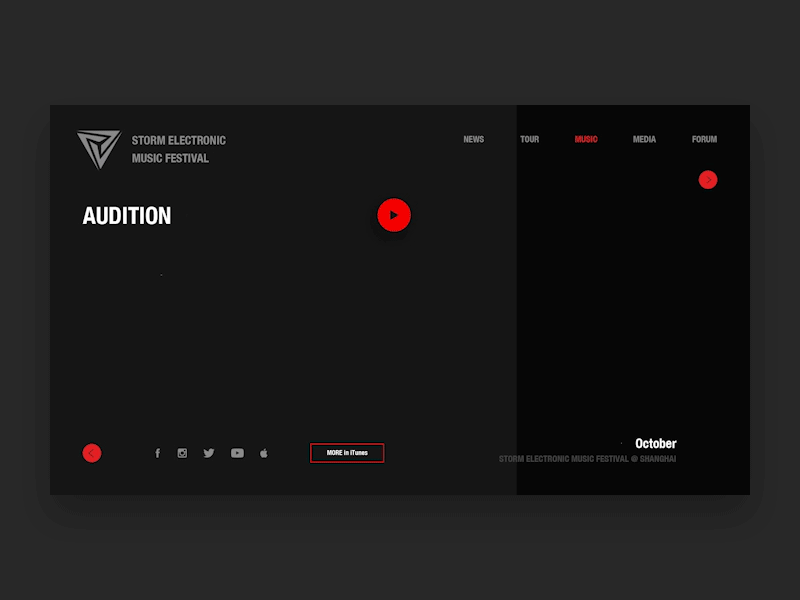Screen dimensions: 800x600
Task: Select the MUSIC menu item
Action: click(586, 139)
